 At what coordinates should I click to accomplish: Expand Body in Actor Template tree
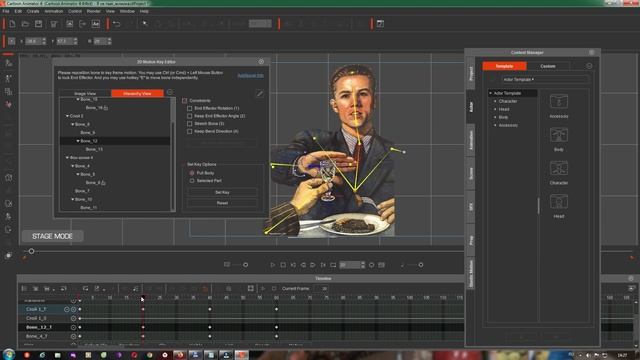[x=495, y=117]
